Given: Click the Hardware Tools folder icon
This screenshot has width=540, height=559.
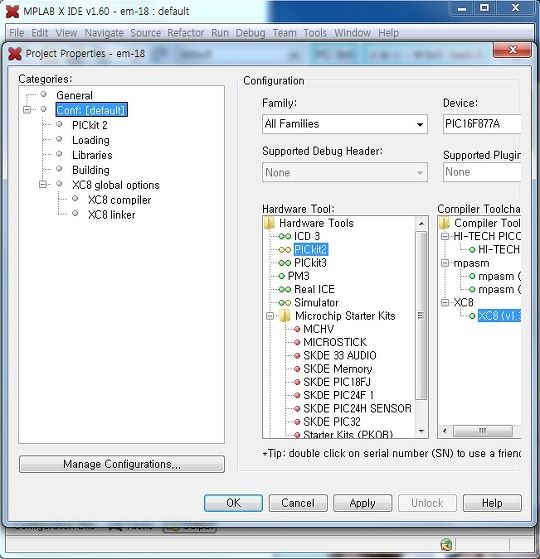Looking at the screenshot, I should (x=269, y=223).
